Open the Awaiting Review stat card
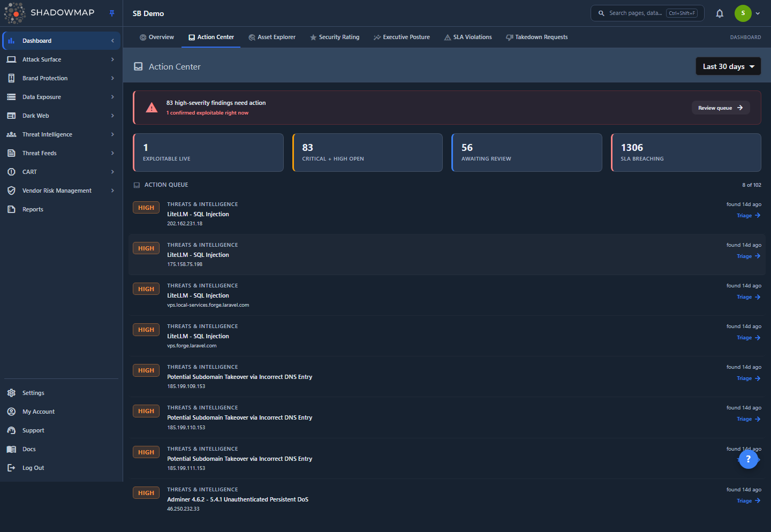The width and height of the screenshot is (771, 532). 527,153
